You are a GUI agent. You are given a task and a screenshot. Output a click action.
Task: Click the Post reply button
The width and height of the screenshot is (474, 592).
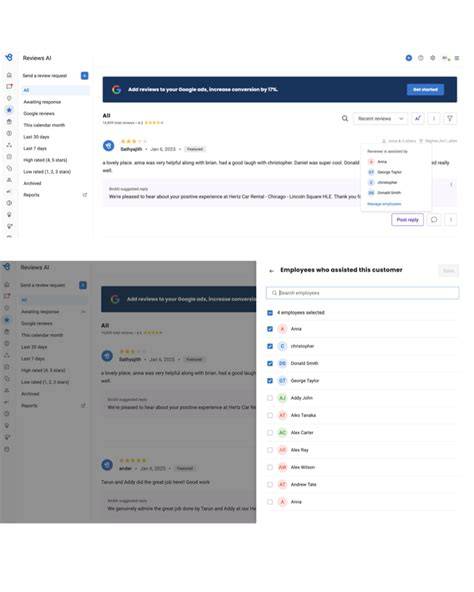tap(408, 220)
